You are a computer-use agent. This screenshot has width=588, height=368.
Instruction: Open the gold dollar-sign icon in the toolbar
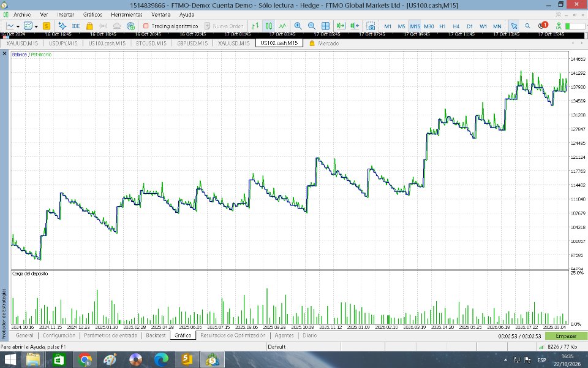pyautogui.click(x=47, y=26)
